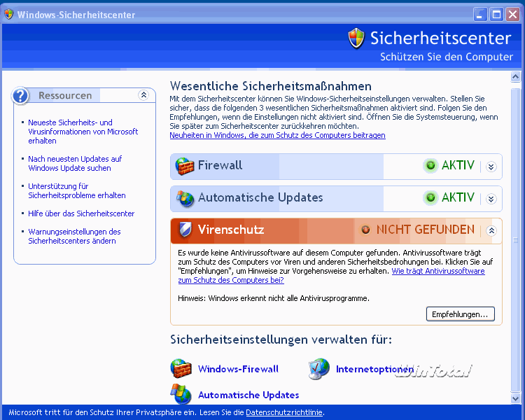Viewport: 525px width, 420px height.
Task: Collapse the Ressourcen panel
Action: point(143,95)
